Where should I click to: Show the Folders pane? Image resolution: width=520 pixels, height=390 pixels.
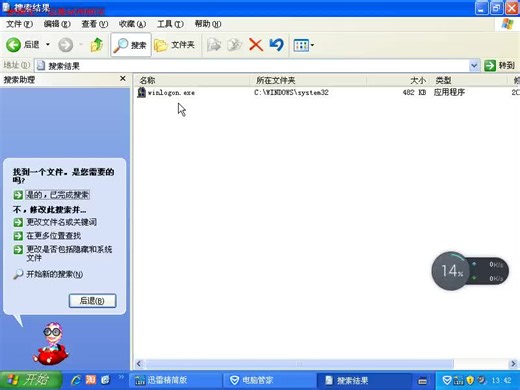click(175, 45)
